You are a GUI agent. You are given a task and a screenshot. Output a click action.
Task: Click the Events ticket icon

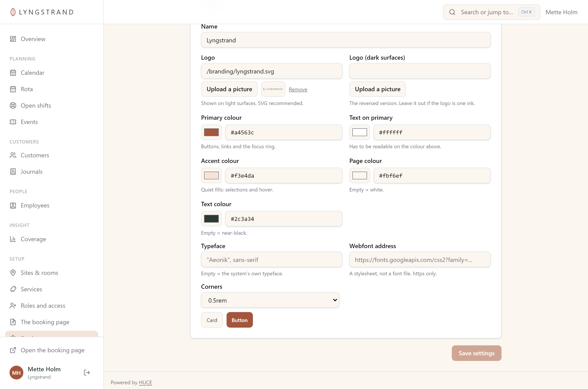click(x=13, y=122)
